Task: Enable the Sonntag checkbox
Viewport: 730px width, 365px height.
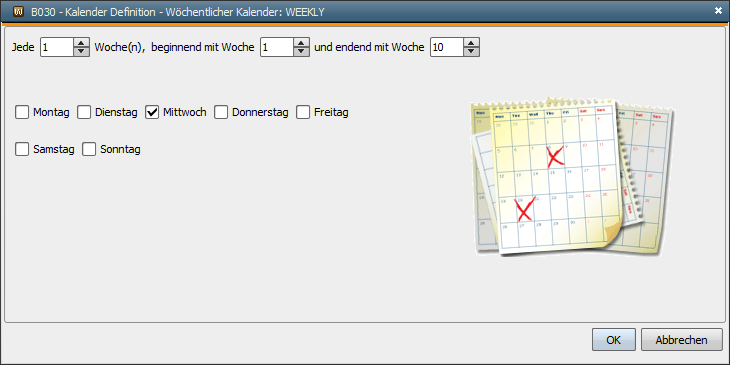Action: coord(89,149)
